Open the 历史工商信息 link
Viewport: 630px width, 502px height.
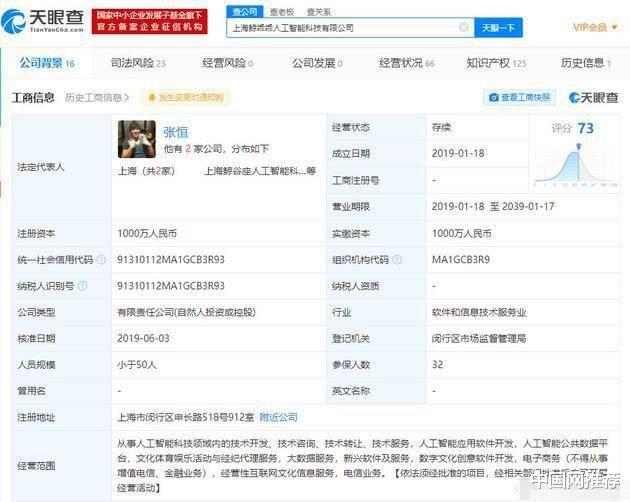coord(97,98)
